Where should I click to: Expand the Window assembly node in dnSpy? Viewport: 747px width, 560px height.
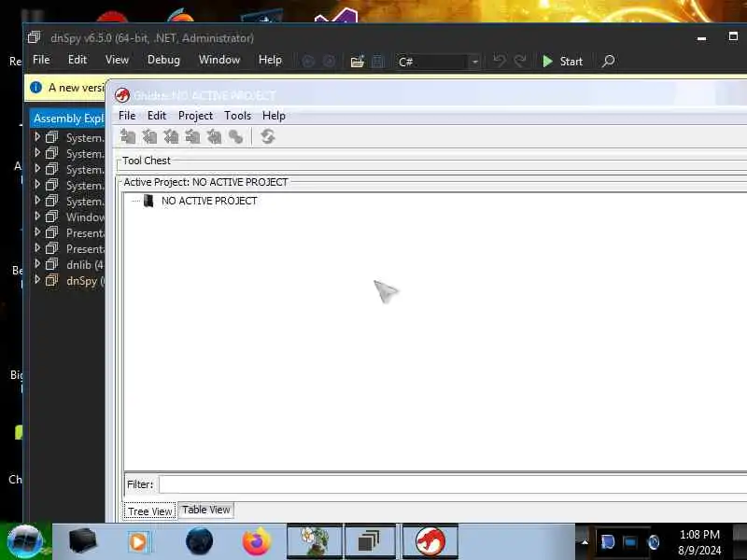37,217
